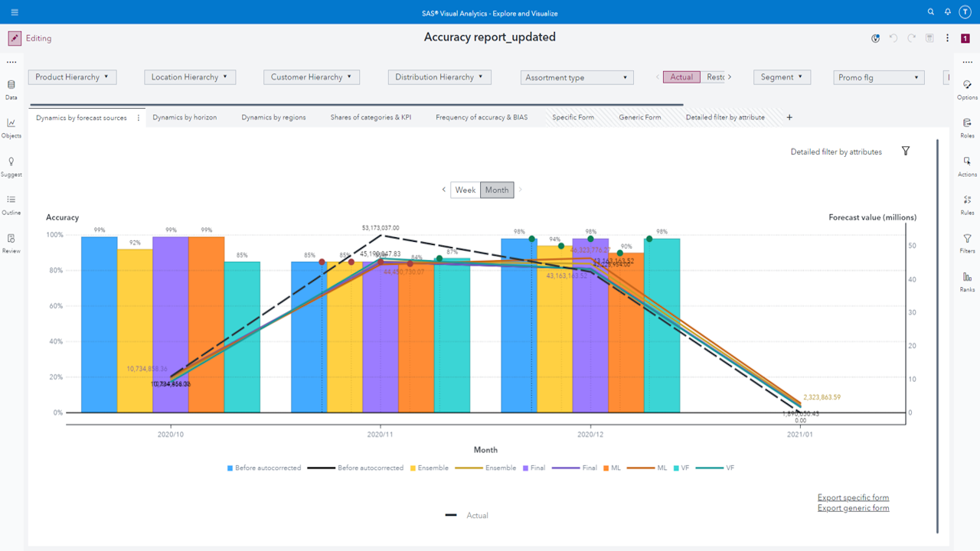Screen dimensions: 980x551
Task: Open the Objects pane
Action: tap(11, 128)
